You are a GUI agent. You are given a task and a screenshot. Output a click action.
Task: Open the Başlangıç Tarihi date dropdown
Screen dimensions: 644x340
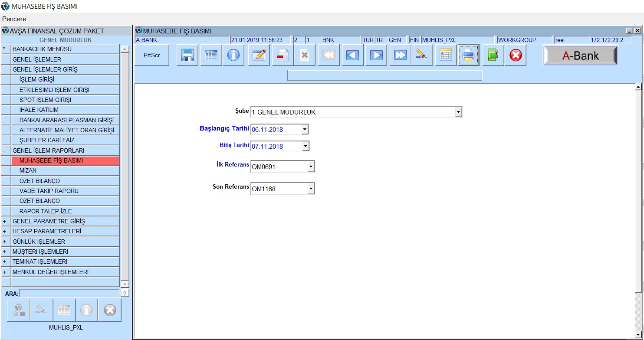[305, 129]
